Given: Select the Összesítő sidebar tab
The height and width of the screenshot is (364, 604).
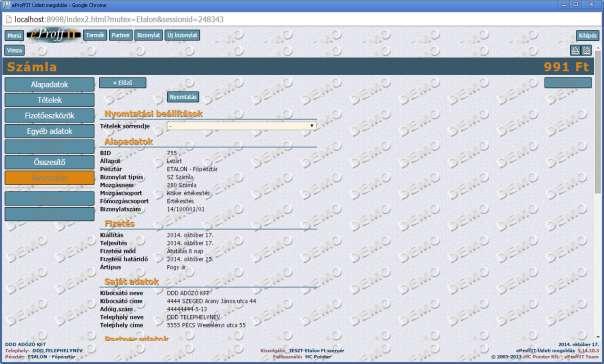Looking at the screenshot, I should [49, 162].
